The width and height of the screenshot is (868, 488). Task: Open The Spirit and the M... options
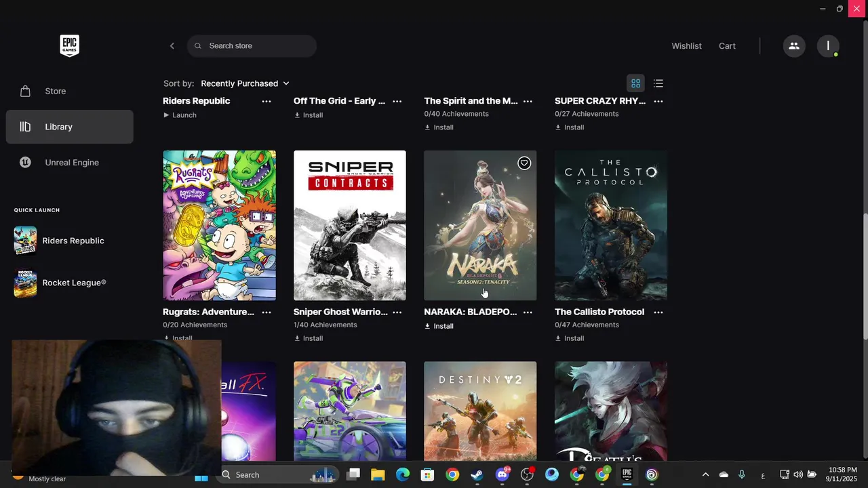click(x=528, y=101)
